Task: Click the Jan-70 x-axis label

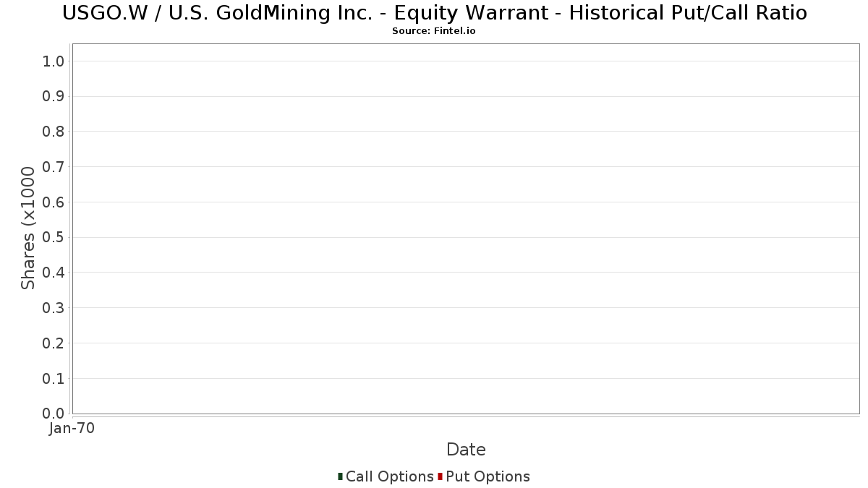Action: [72, 428]
